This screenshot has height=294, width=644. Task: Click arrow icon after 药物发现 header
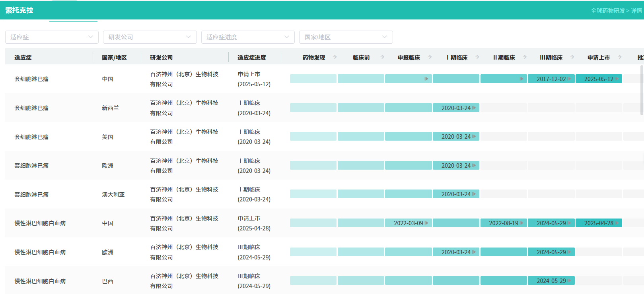tap(335, 57)
